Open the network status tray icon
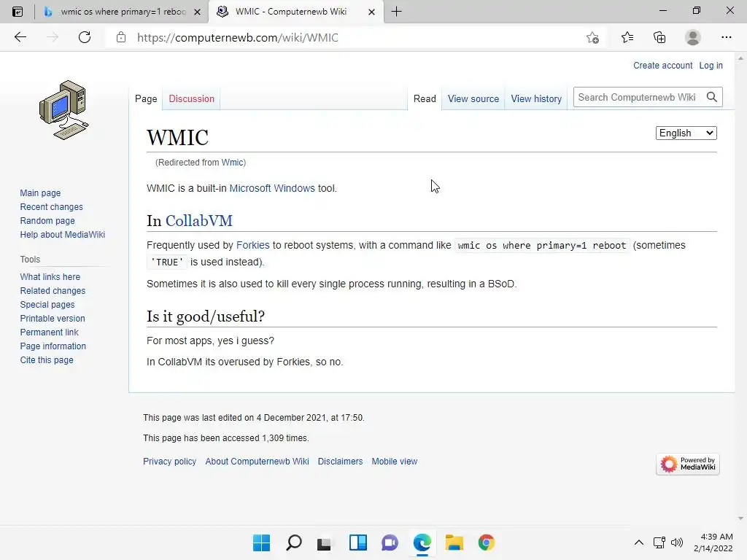 659,542
